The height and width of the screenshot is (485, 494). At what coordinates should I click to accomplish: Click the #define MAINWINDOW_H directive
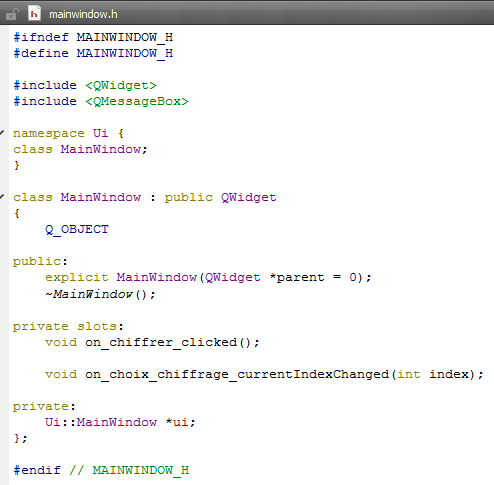tap(93, 53)
